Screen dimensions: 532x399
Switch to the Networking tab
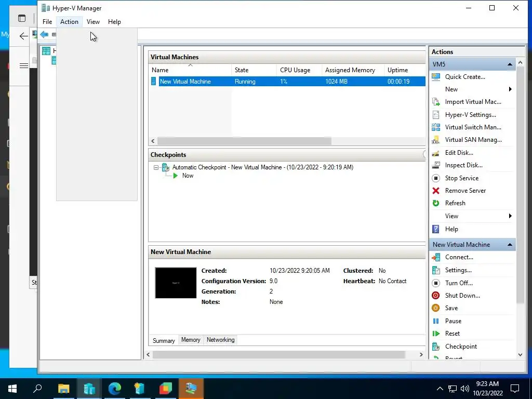click(220, 340)
